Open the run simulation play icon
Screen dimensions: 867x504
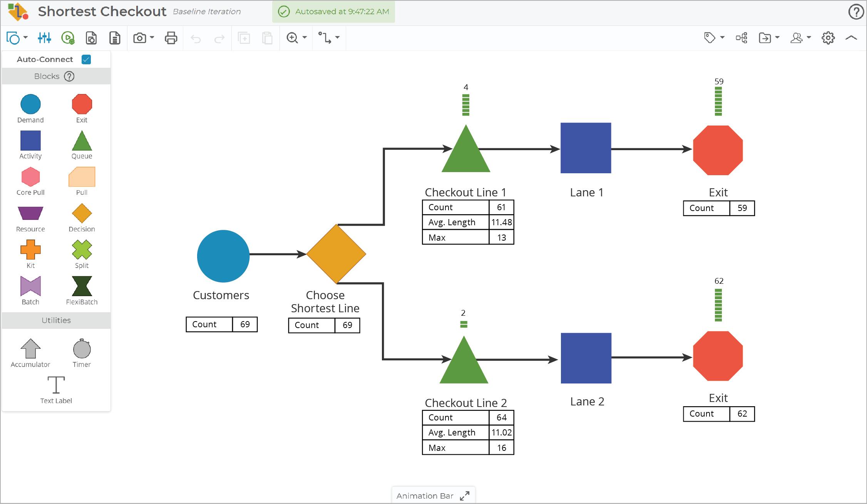click(x=68, y=38)
